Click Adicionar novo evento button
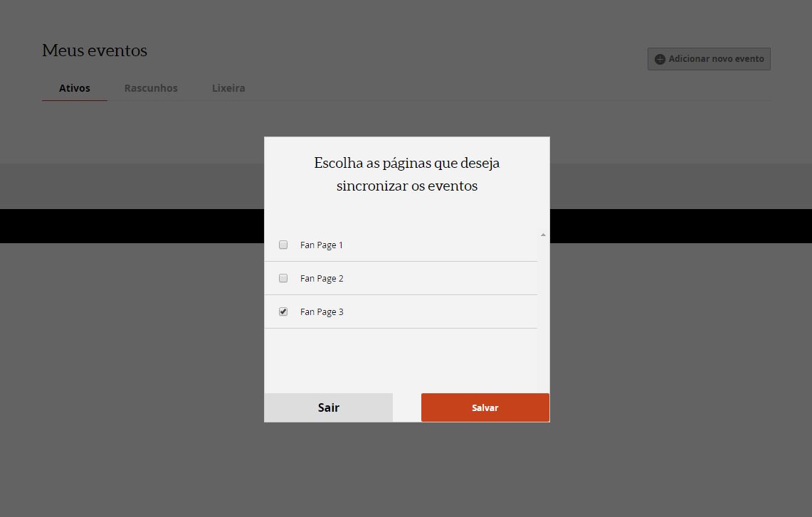The image size is (812, 517). pos(709,59)
